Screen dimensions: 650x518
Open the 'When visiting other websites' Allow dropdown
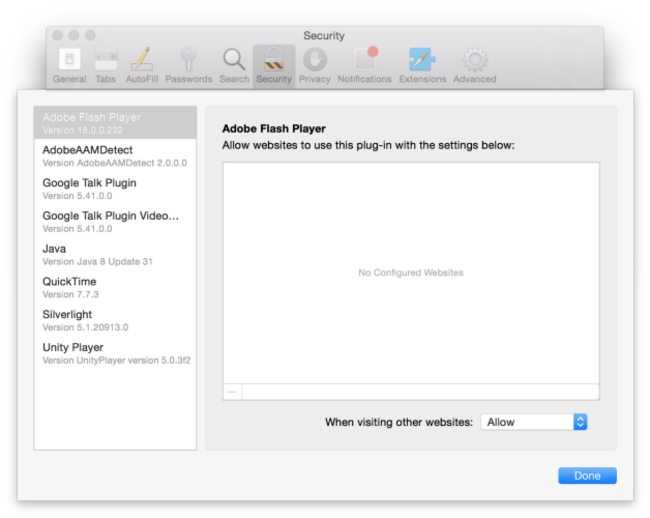coord(534,422)
